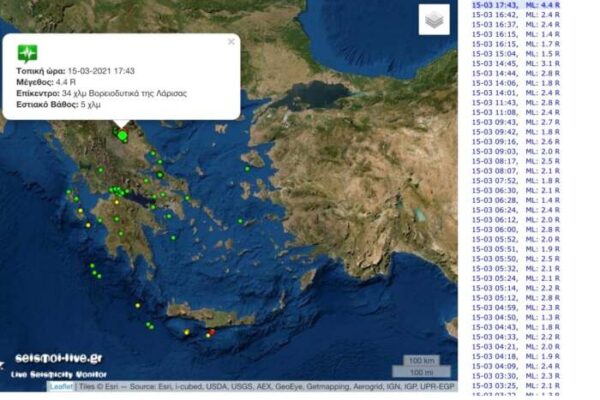Click the red earthquake marker near Crete
This screenshot has width=600, height=400.
pos(211,333)
